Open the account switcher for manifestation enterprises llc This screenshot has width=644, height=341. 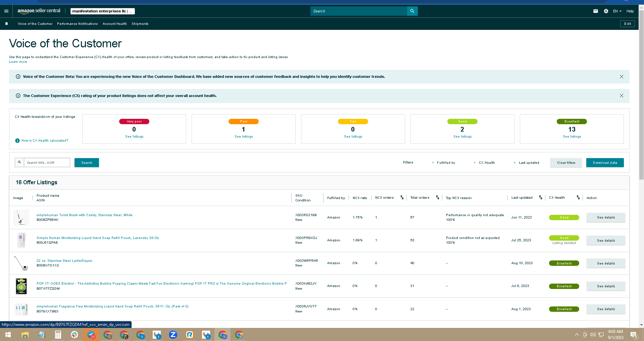pos(102,11)
